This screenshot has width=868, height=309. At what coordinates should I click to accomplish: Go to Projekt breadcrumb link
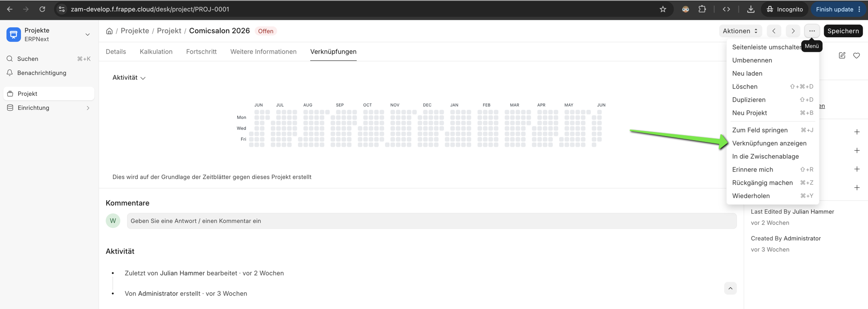pyautogui.click(x=169, y=31)
